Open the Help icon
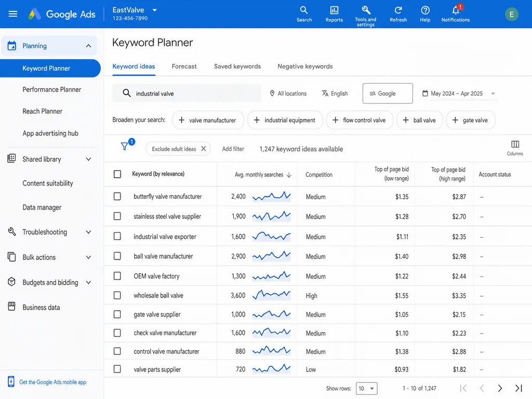The image size is (532, 399). (425, 14)
